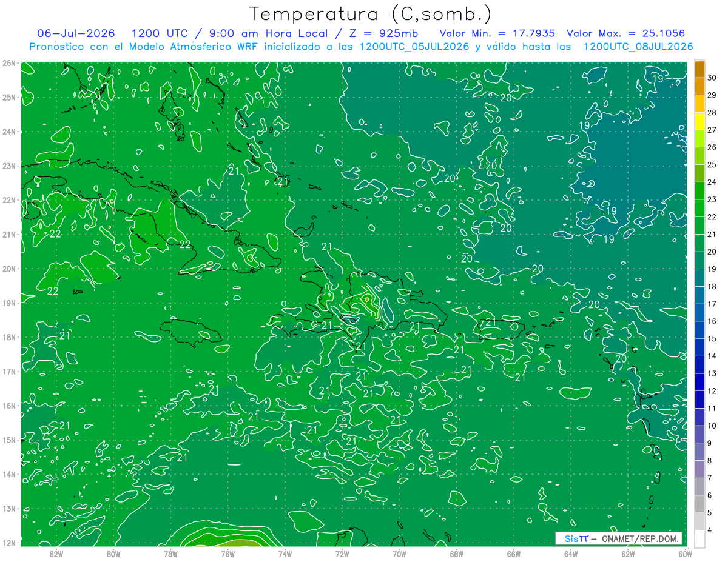
Task: Click the latitude axis label "14N"
Action: [x=8, y=474]
